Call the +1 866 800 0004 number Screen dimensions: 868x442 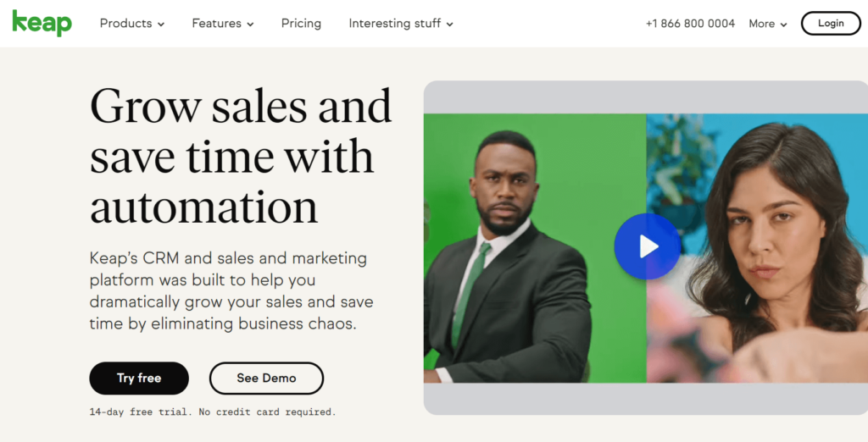[690, 24]
